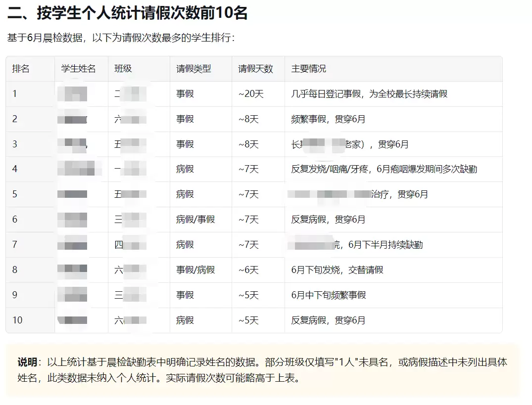Click 6月下旬发烧，交替请假 description cell
Viewport: 532px width, 405px height.
337,270
